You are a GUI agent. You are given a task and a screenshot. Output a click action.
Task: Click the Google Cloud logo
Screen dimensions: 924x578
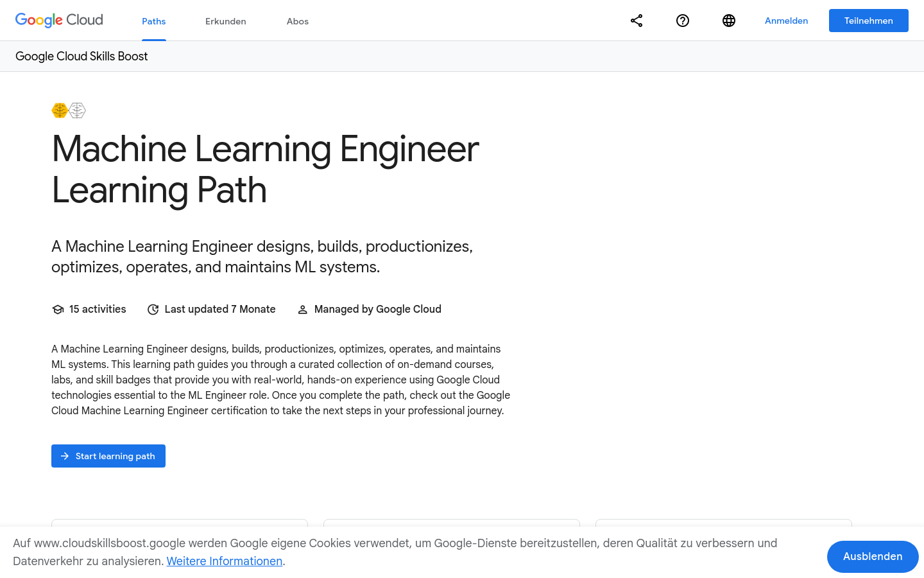point(59,21)
